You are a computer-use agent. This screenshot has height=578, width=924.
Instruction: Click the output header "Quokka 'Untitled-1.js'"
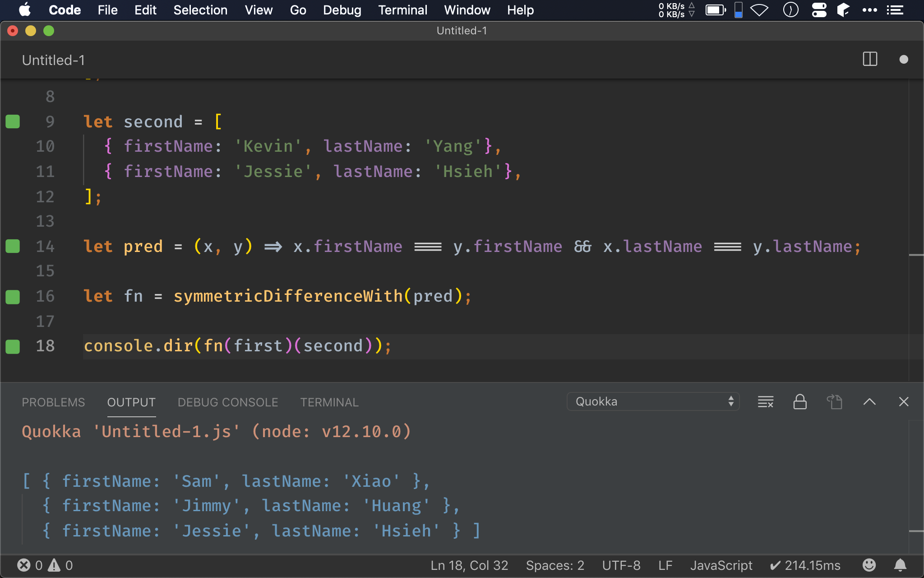(x=131, y=432)
